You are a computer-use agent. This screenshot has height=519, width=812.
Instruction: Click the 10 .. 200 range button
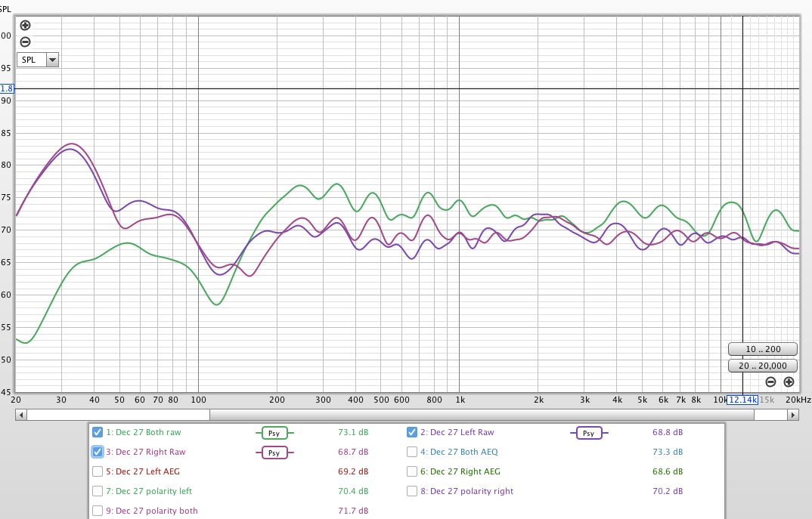(x=762, y=348)
